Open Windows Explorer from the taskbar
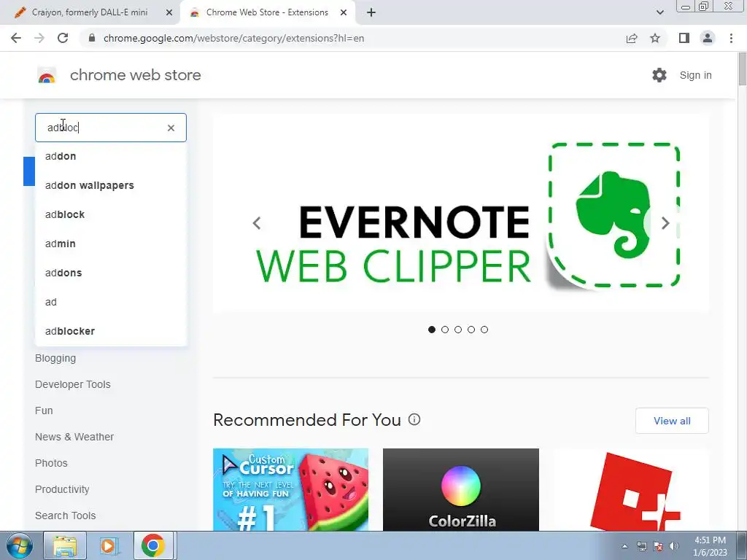Viewport: 747px width, 560px height. 65,545
